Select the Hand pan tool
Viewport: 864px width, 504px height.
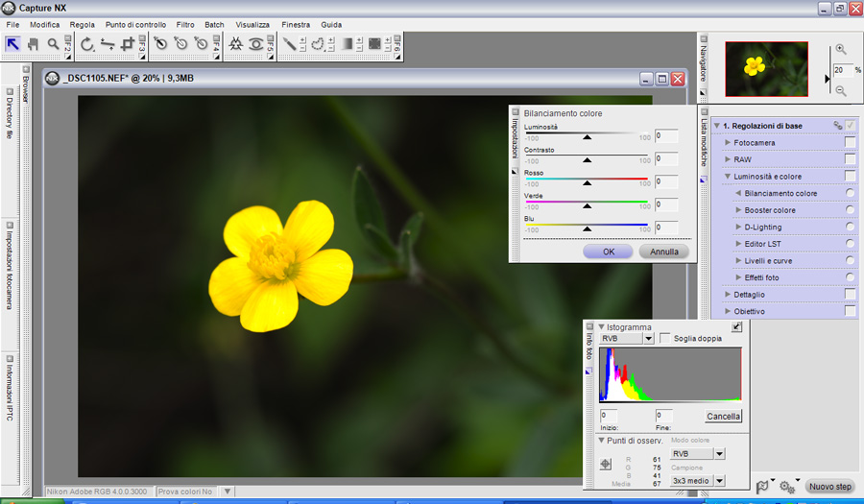point(33,44)
